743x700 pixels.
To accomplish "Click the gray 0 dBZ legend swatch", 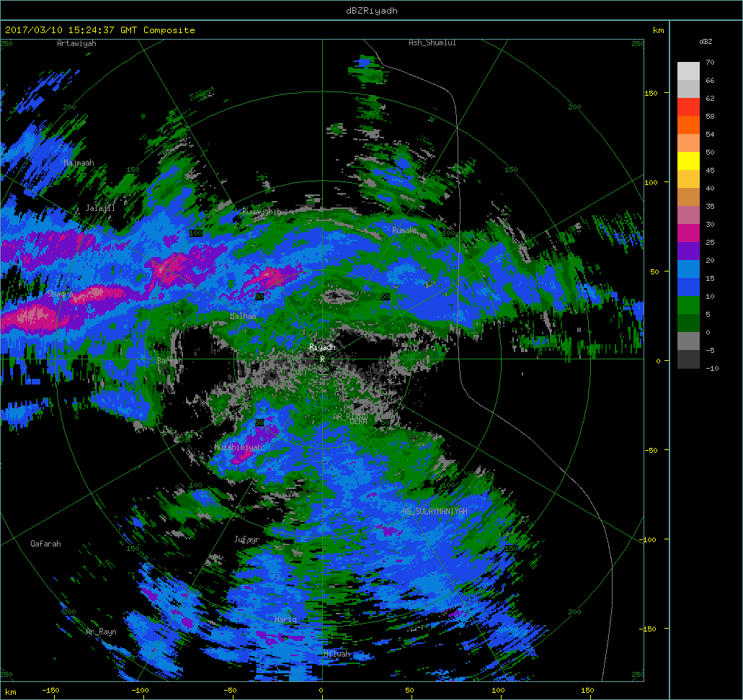I will pyautogui.click(x=688, y=341).
